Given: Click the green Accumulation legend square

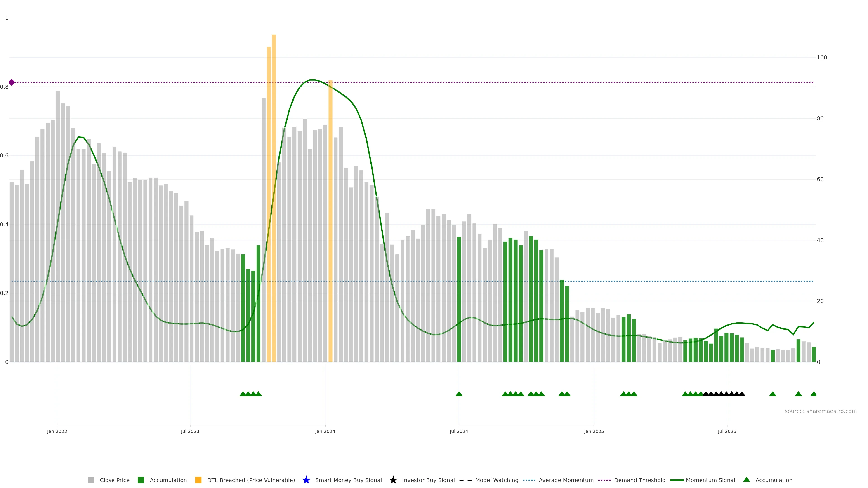Looking at the screenshot, I should 141,480.
